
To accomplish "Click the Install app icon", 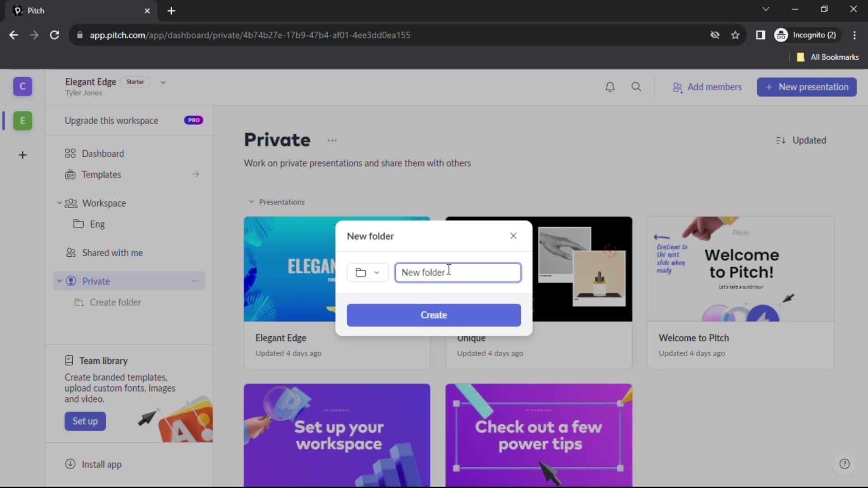I will pos(70,464).
